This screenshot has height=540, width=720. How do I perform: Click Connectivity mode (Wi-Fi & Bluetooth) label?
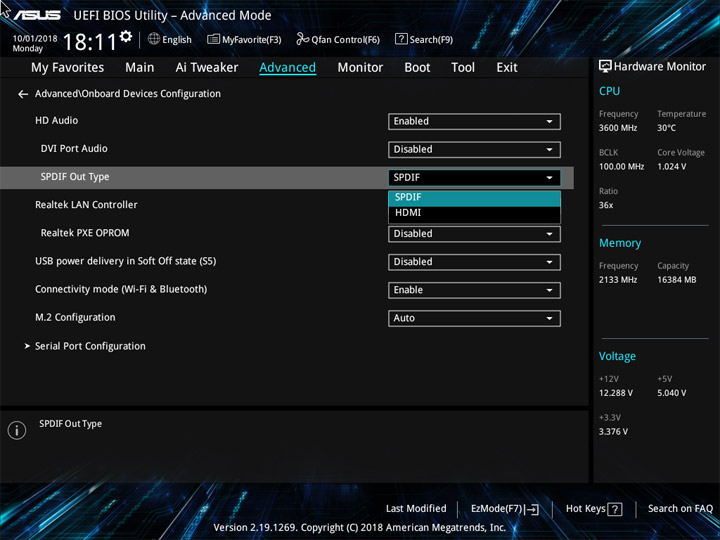coord(121,289)
